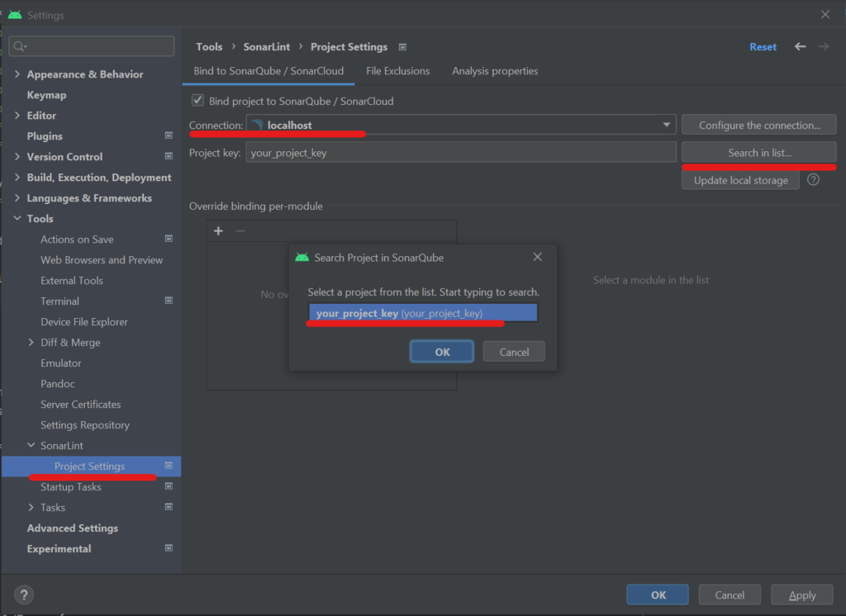The height and width of the screenshot is (616, 846).
Task: Open Startup Tasks settings
Action: [x=71, y=487]
